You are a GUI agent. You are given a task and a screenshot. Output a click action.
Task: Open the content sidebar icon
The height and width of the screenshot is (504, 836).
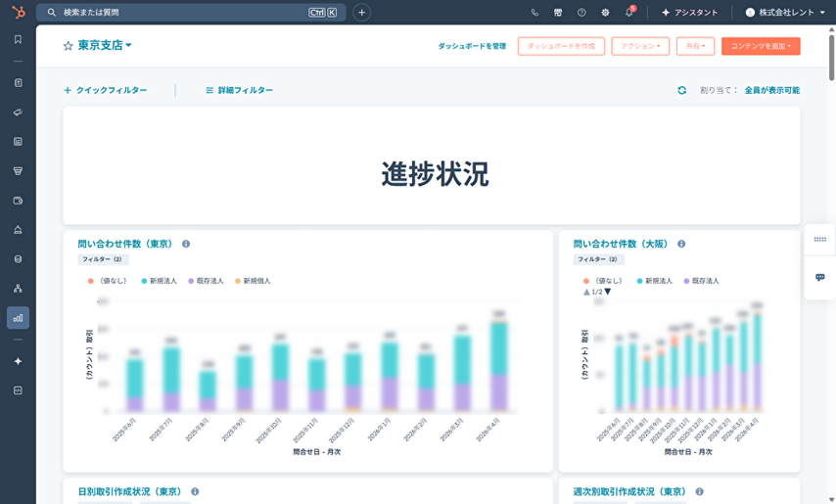coord(19,142)
